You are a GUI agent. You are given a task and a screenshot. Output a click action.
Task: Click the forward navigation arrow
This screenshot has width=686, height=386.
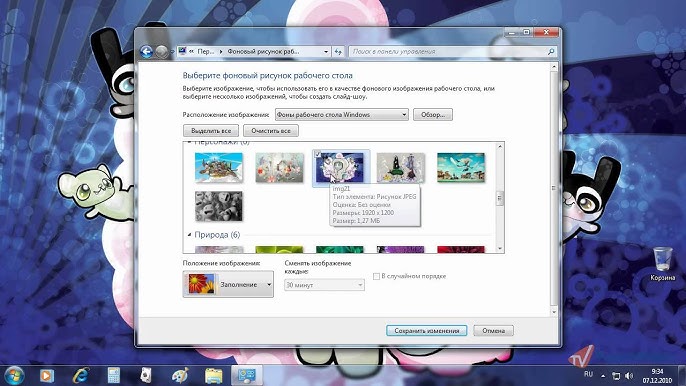[x=161, y=52]
